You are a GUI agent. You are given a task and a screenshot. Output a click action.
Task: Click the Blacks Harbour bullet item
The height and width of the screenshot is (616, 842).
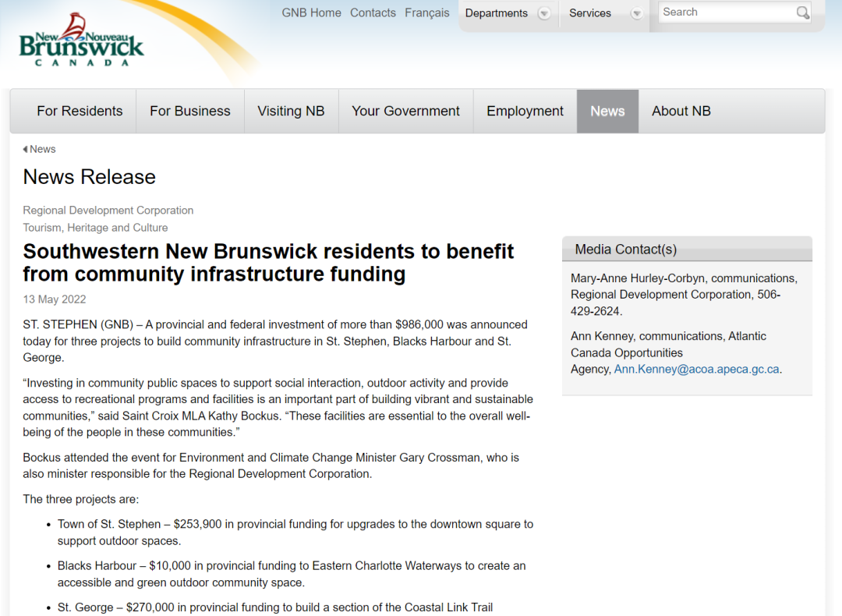pyautogui.click(x=292, y=574)
